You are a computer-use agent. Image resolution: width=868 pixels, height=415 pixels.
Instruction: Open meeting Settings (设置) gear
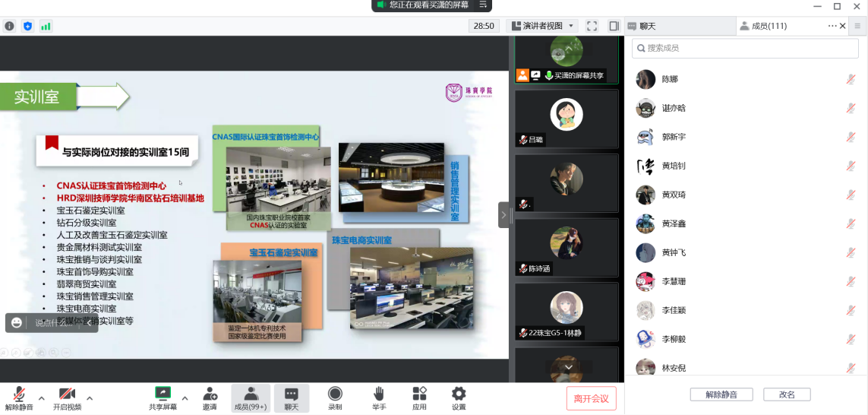click(459, 398)
